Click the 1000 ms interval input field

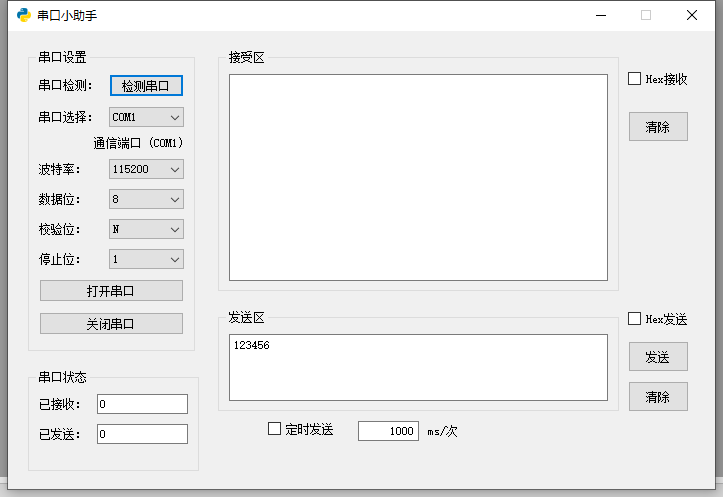(388, 431)
